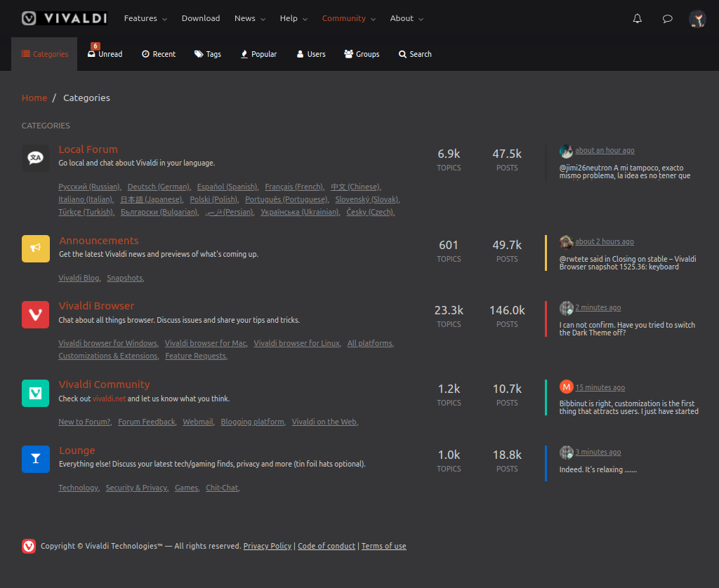Image resolution: width=719 pixels, height=588 pixels.
Task: Open the Recent tab
Action: click(158, 53)
